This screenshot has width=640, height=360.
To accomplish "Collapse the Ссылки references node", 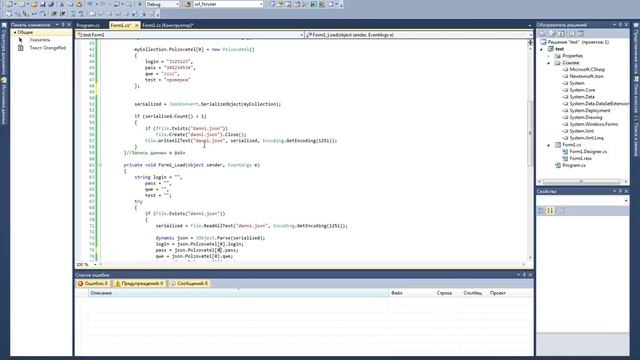I will (549, 63).
